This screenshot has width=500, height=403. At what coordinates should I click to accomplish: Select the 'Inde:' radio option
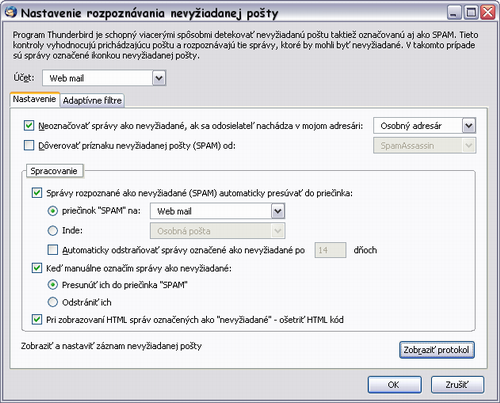53,231
